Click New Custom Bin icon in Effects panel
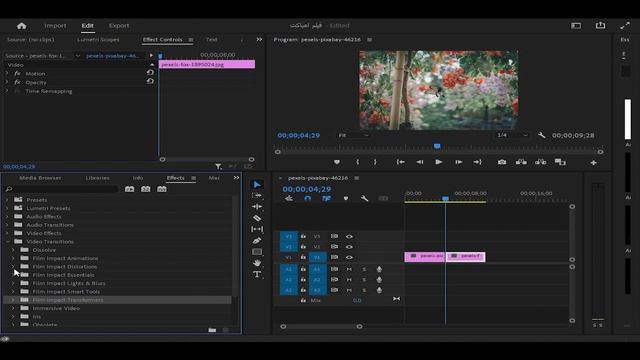This screenshot has height=360, width=640. point(212,330)
